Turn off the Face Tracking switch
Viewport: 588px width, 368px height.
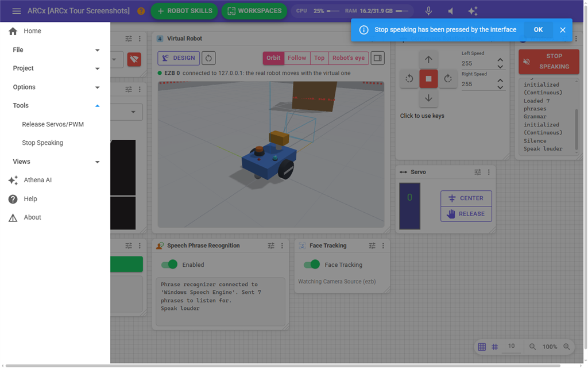312,264
